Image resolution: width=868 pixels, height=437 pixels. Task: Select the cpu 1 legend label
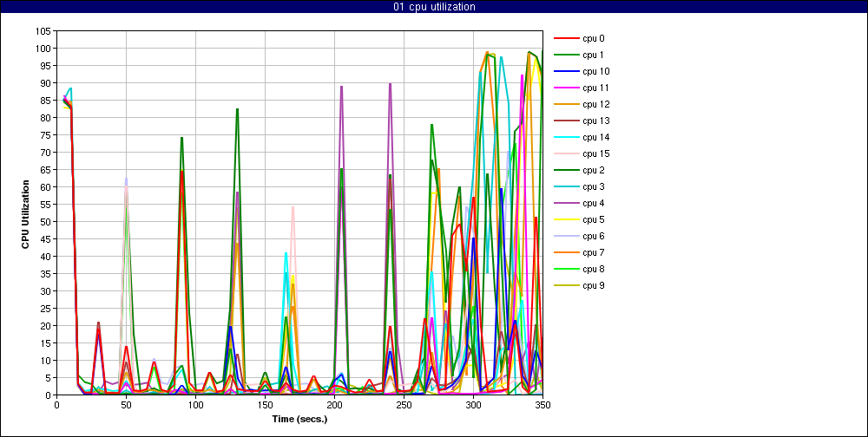pos(593,55)
